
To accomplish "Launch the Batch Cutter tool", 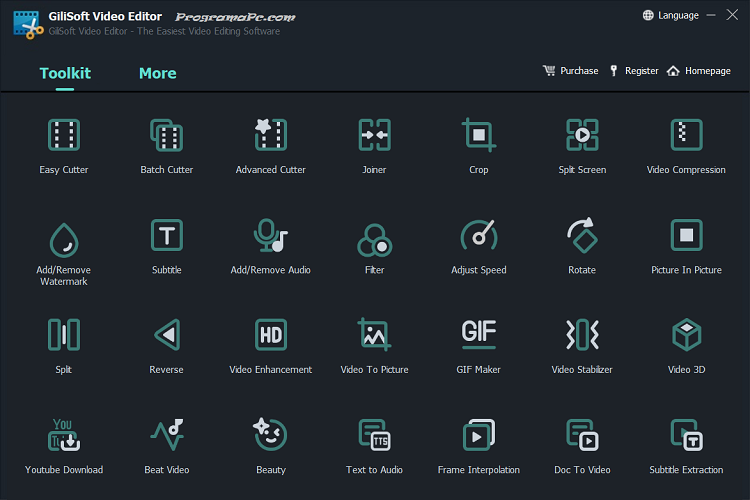I will [166, 135].
